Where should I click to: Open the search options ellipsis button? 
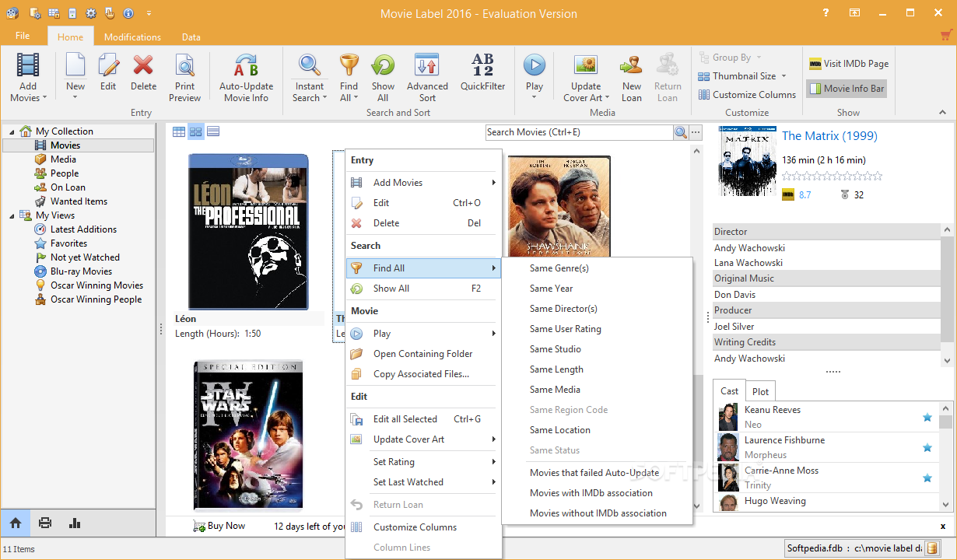click(696, 132)
